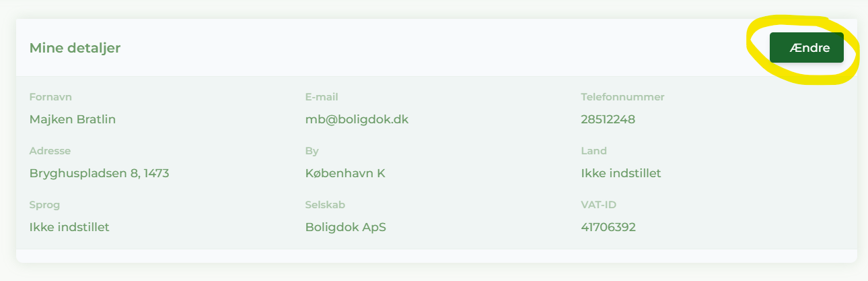Viewport: 868px width, 281px height.
Task: Click the Ikke indstillet value under Sprog
Action: [69, 227]
